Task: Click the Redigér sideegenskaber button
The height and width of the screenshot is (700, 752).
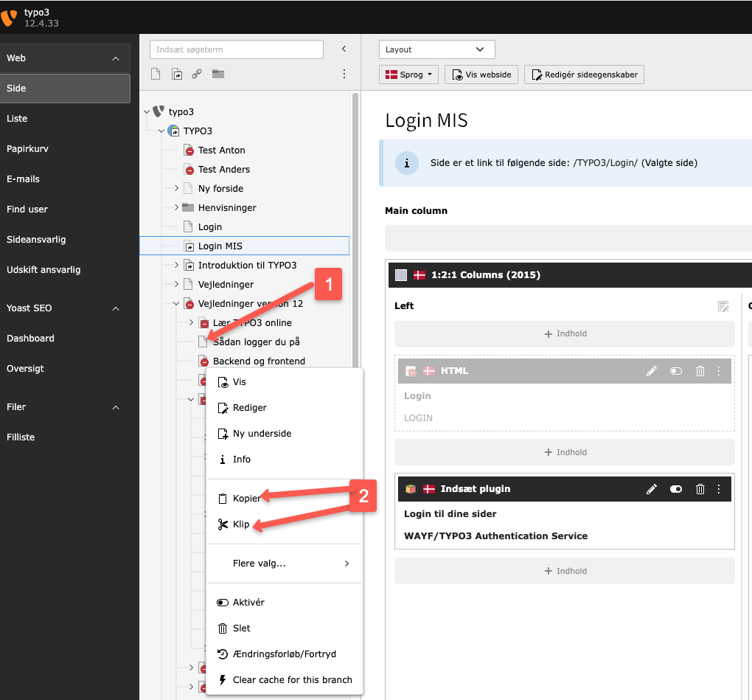Action: [x=584, y=74]
